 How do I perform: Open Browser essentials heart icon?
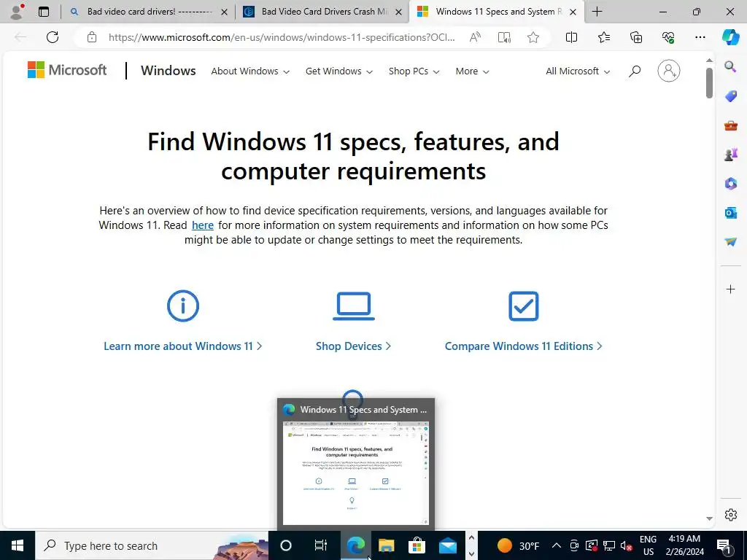(668, 37)
